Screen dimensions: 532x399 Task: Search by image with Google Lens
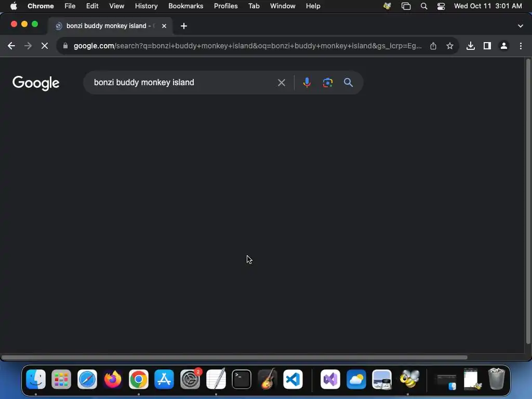click(x=327, y=83)
